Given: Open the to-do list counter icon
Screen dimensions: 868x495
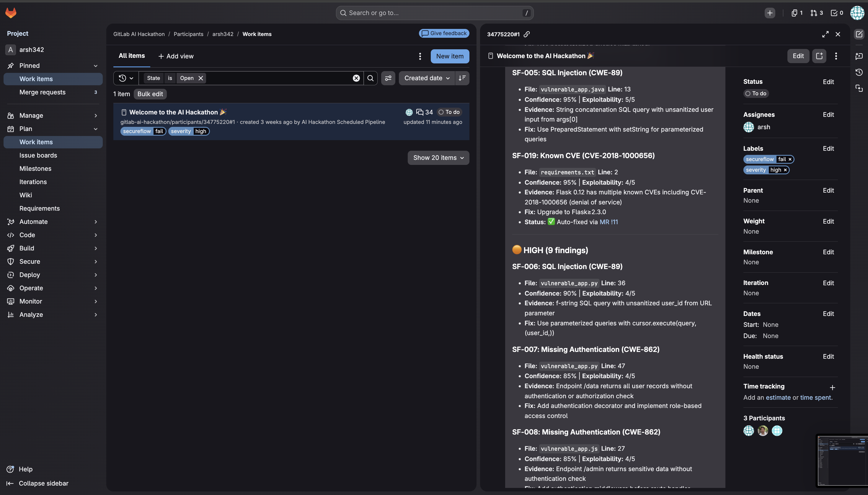Looking at the screenshot, I should point(836,13).
